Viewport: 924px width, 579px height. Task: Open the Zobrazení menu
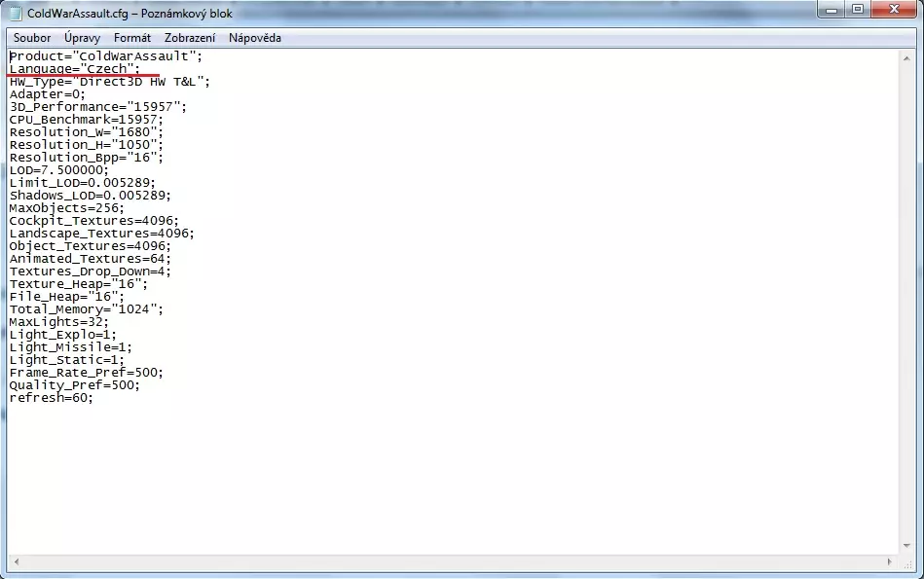pos(190,38)
